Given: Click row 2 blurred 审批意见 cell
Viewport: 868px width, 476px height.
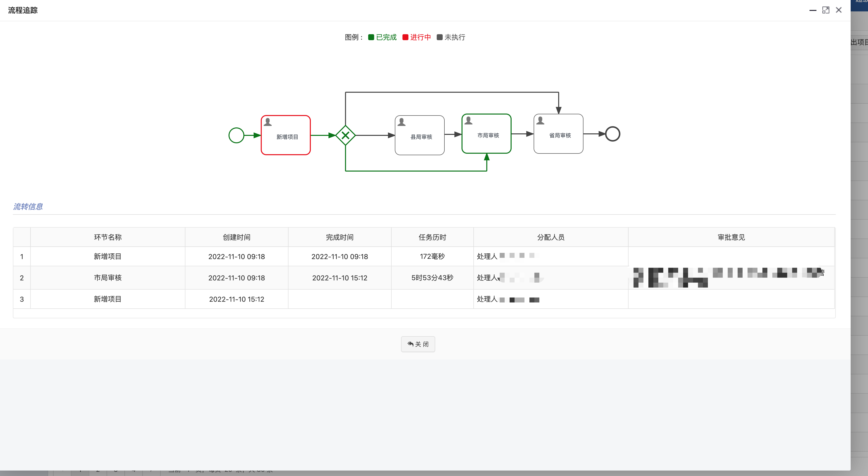Looking at the screenshot, I should coord(731,277).
